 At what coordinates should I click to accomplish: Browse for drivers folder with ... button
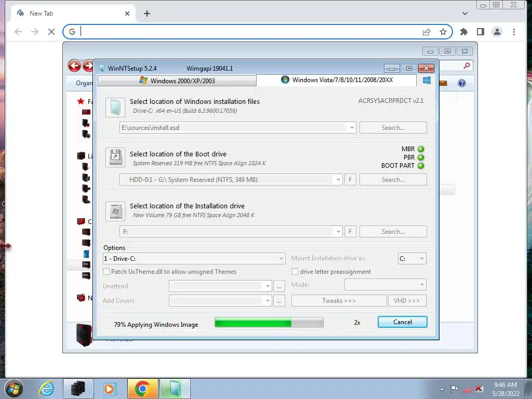(x=279, y=301)
